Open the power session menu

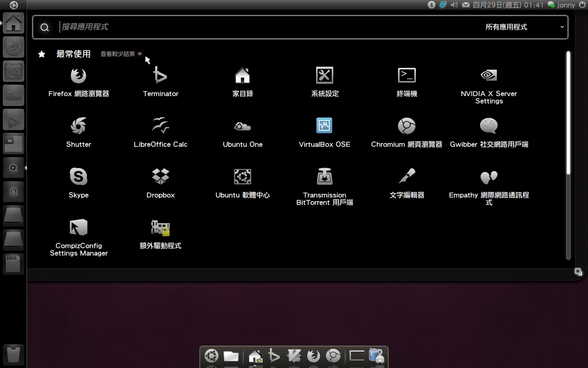coord(582,5)
